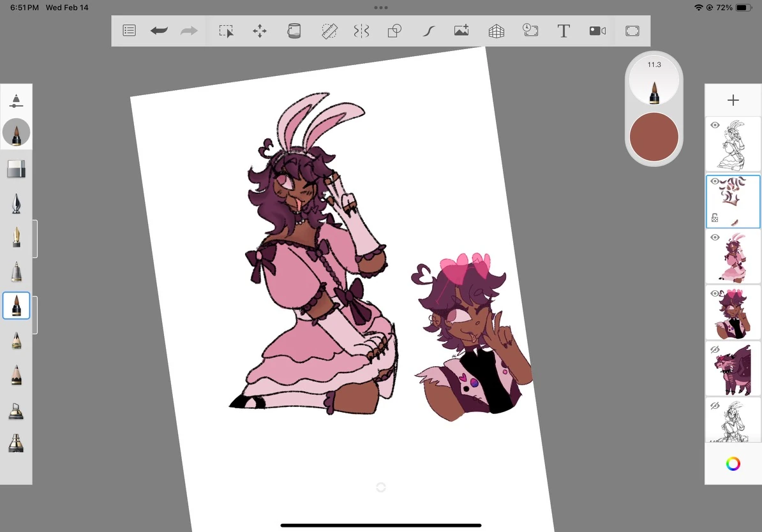Hide the lineart sketch layer
The width and height of the screenshot is (762, 532).
[715, 125]
